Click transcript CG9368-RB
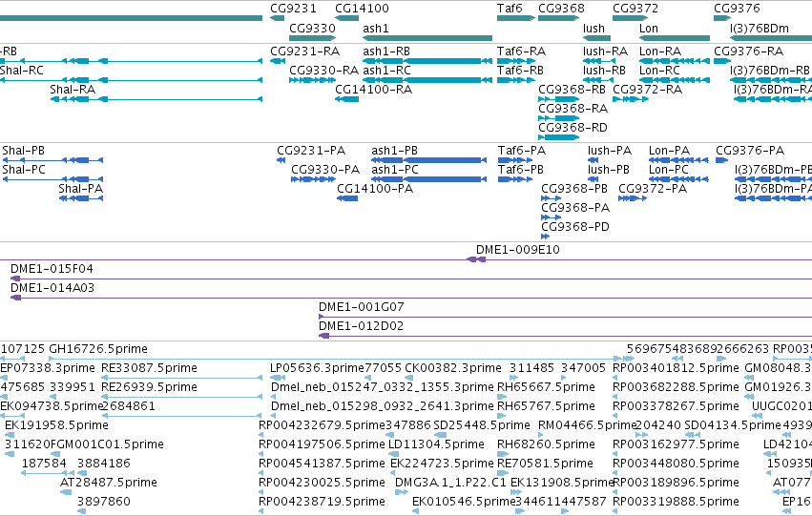812x516 pixels. [x=559, y=99]
